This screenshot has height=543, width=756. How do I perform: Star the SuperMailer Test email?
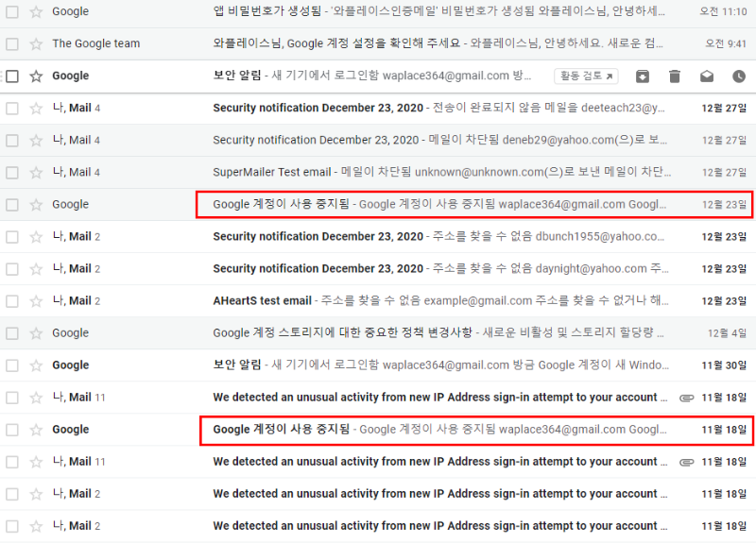pos(37,173)
